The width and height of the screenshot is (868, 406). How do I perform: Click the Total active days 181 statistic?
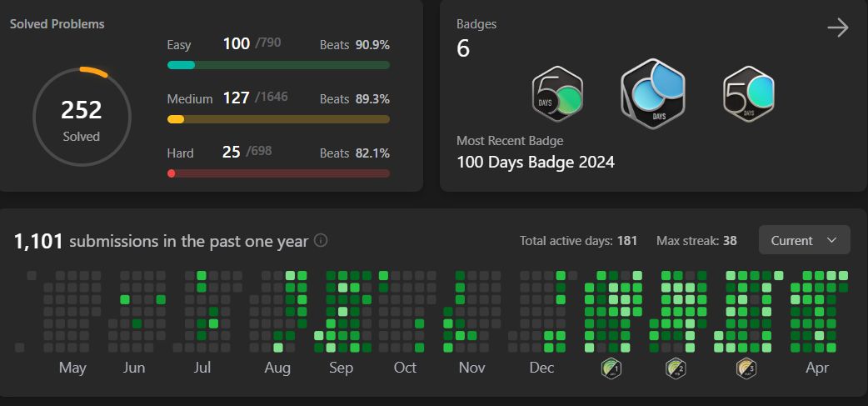(x=578, y=241)
